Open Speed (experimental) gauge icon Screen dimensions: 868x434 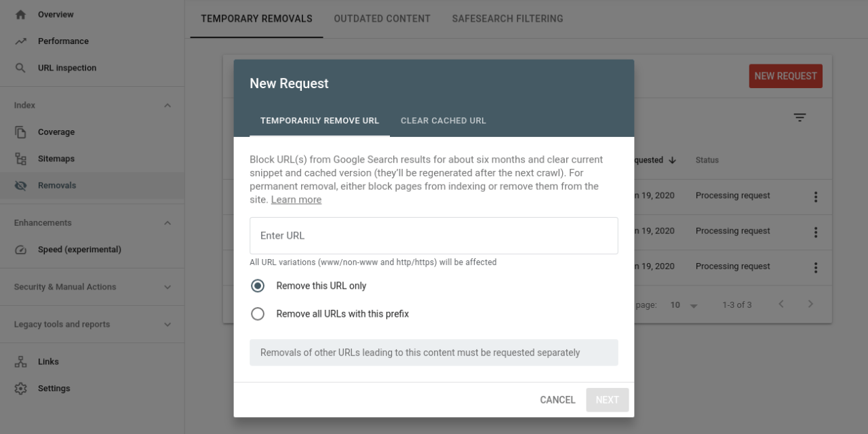(20, 250)
